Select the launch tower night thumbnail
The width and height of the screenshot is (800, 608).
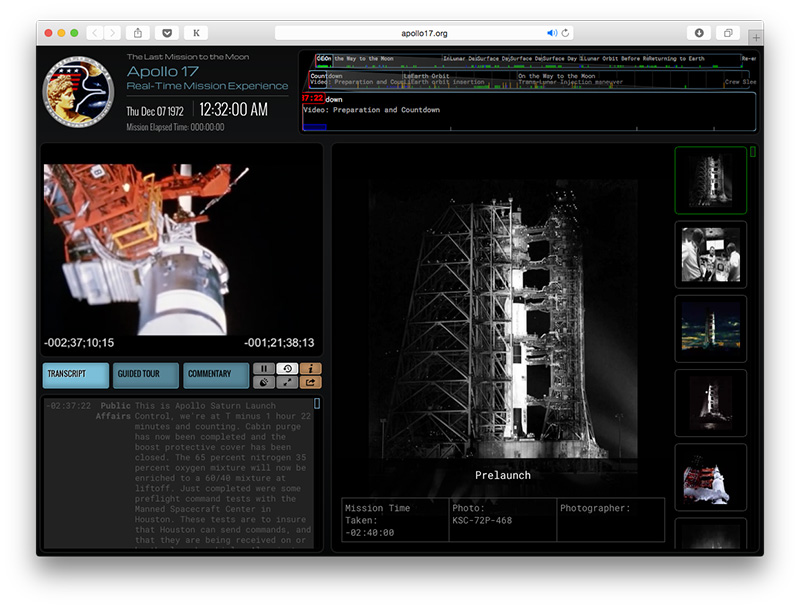coord(711,181)
